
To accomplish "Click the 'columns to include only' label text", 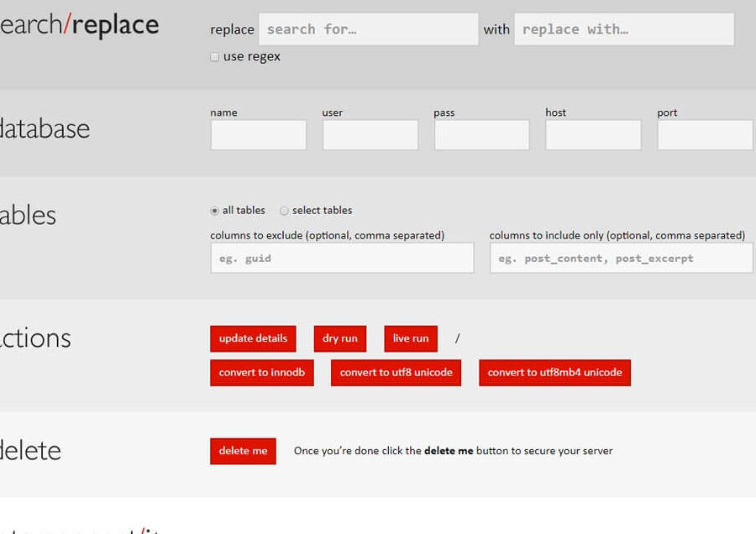I will tap(617, 236).
